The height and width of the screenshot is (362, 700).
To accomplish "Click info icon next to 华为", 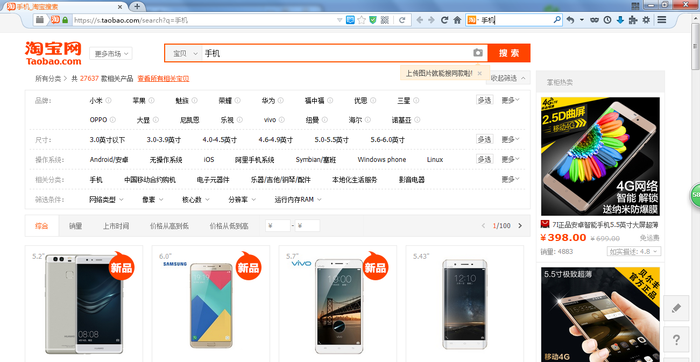I will coord(281,100).
